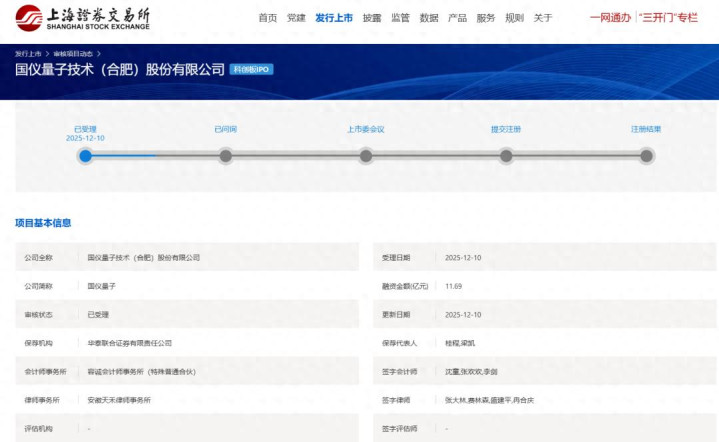Open the 关于 menu item
719x442 pixels.
coord(542,18)
